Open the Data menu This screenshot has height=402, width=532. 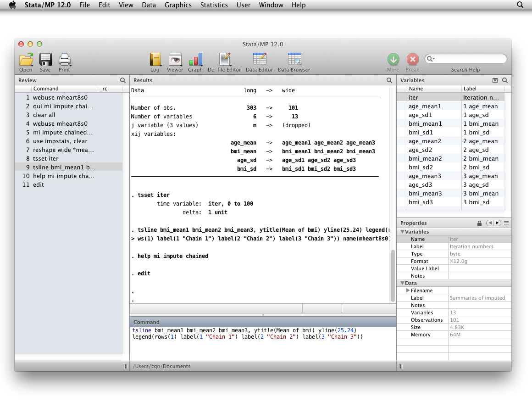pos(149,5)
